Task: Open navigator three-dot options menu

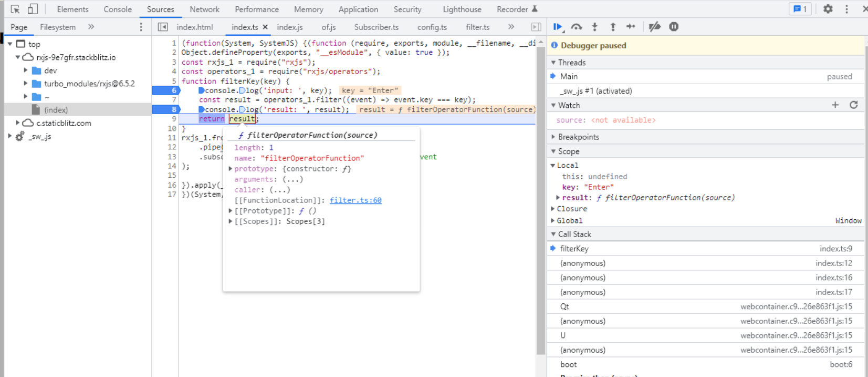Action: (x=141, y=27)
